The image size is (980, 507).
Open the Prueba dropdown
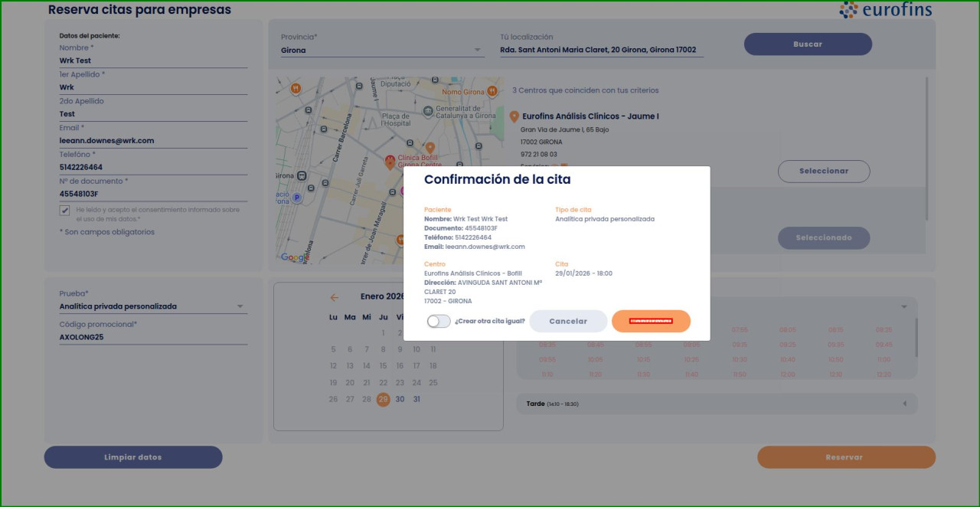click(x=239, y=305)
